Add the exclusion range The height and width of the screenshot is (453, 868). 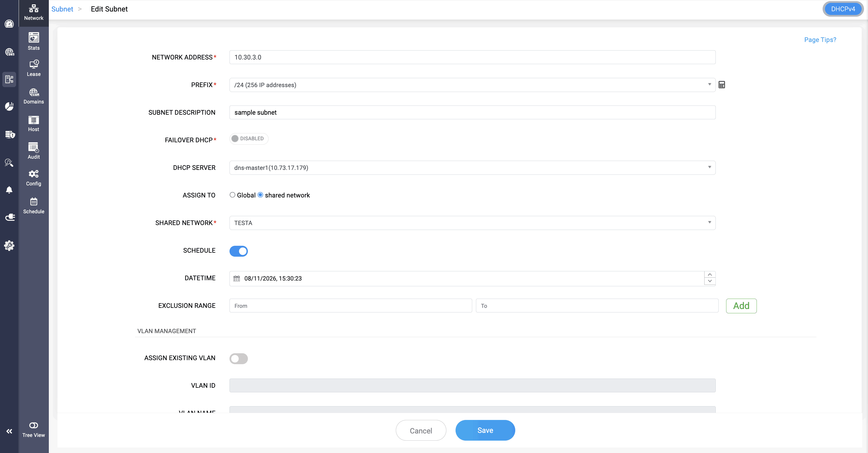741,306
